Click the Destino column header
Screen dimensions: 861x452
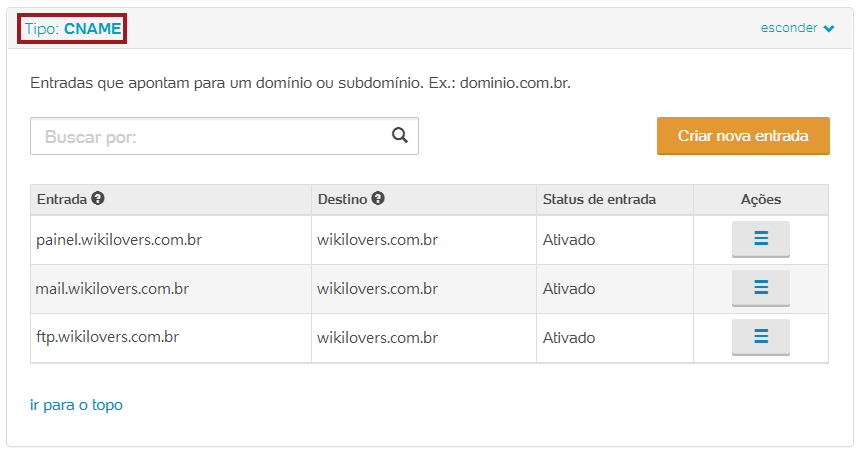342,199
